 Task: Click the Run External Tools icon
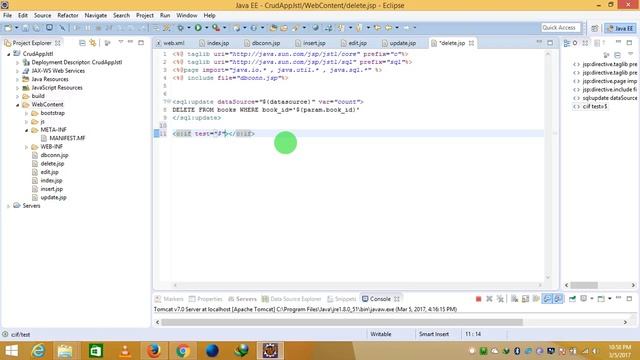(x=216, y=28)
